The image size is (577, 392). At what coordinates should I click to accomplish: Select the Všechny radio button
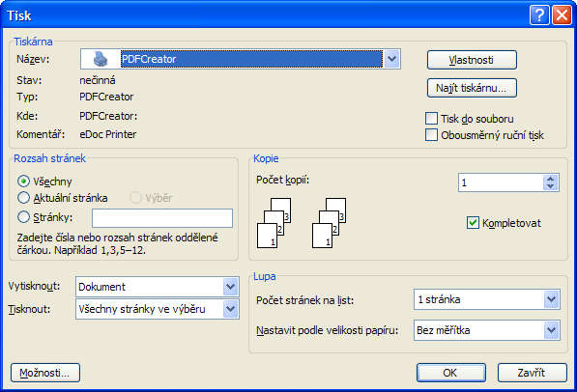click(x=23, y=181)
